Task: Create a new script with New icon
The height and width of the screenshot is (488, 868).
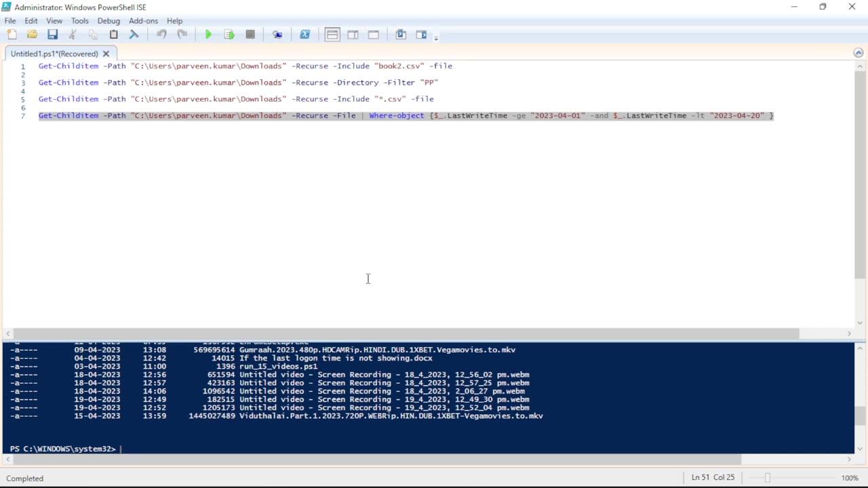Action: click(x=12, y=35)
